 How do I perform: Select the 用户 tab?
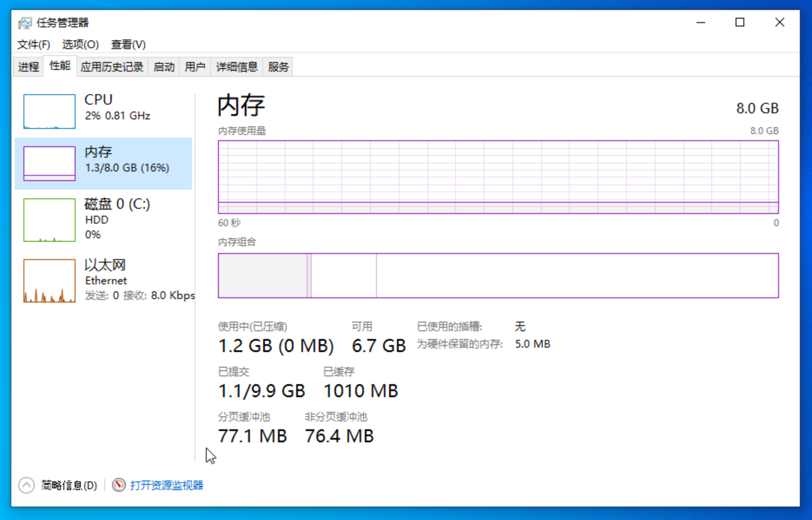point(195,66)
